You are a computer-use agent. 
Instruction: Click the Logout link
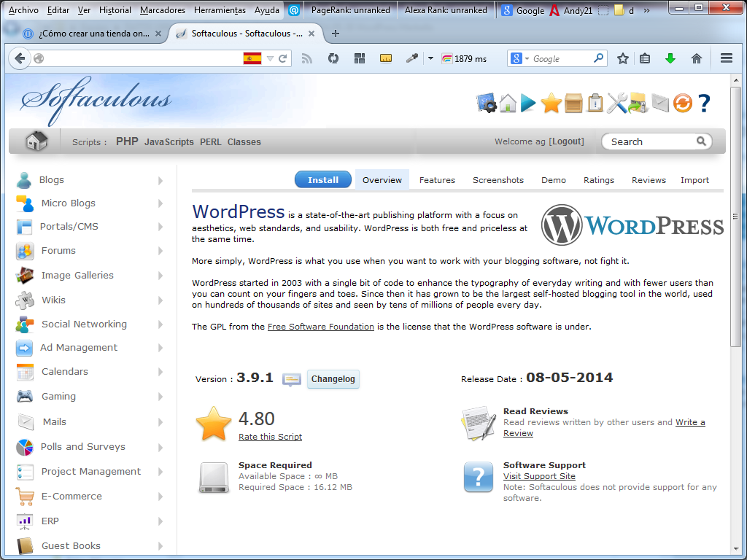coord(566,141)
